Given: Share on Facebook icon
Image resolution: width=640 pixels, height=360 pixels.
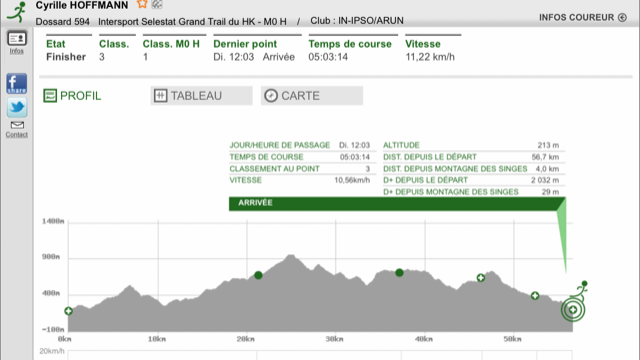Looking at the screenshot, I should (x=17, y=84).
